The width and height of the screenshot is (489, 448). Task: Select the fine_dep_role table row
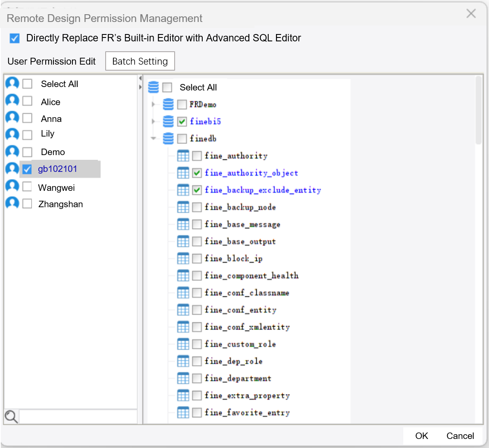[x=233, y=361]
